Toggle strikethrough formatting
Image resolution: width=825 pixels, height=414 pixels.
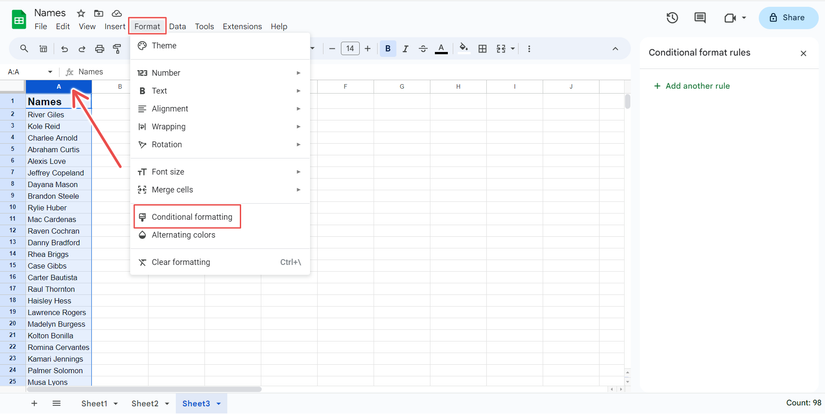[x=423, y=49]
